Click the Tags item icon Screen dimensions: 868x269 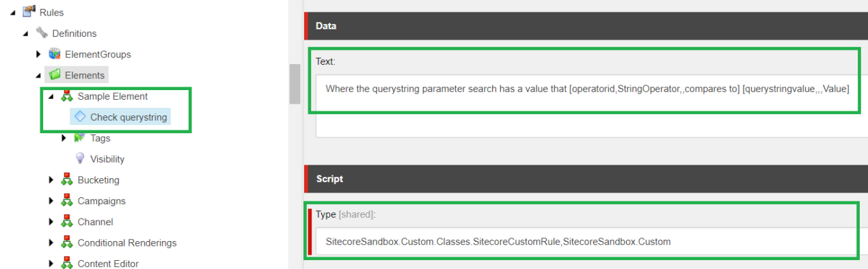(x=79, y=138)
